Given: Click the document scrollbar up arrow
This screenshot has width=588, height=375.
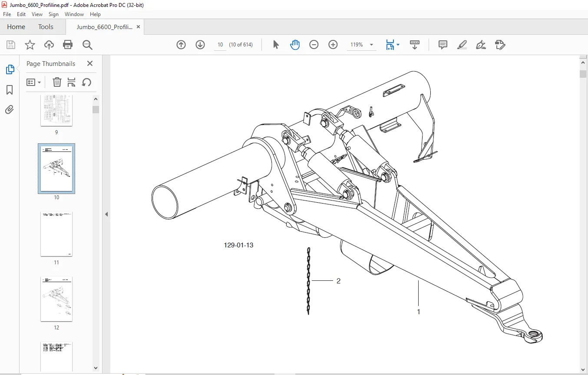Looking at the screenshot, I should pyautogui.click(x=583, y=62).
